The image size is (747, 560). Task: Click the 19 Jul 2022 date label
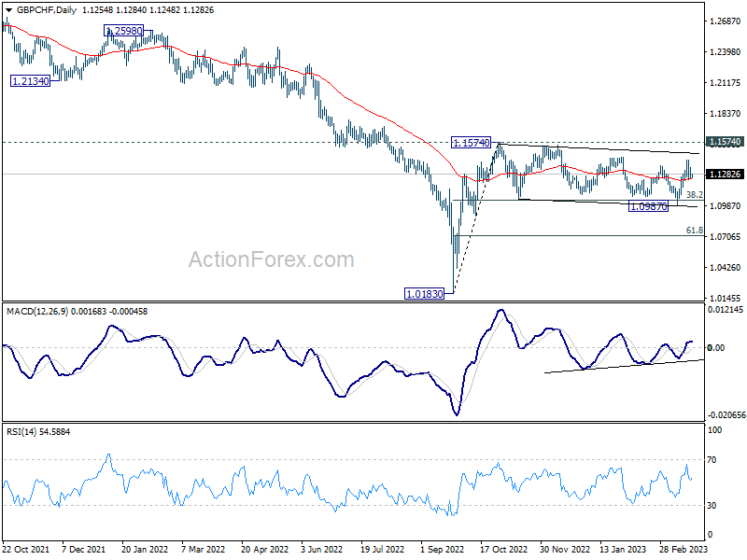[382, 550]
